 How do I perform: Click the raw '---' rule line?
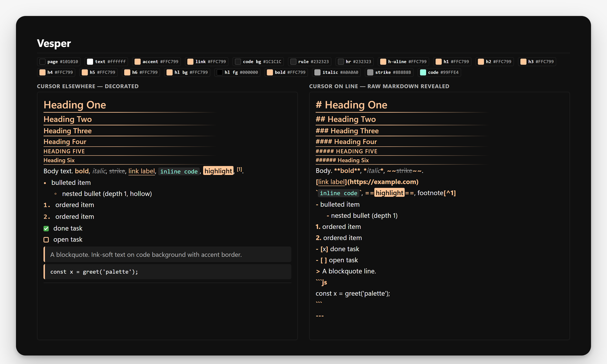pos(320,316)
